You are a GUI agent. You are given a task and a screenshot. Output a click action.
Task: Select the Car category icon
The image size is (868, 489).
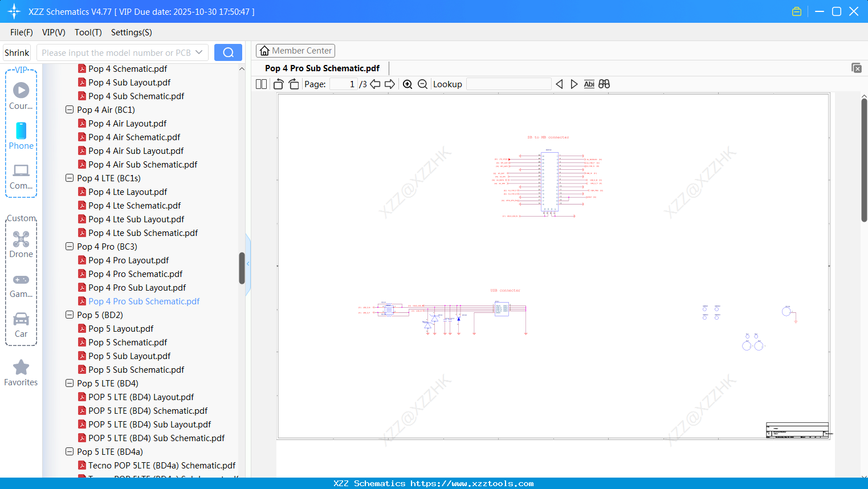21,319
